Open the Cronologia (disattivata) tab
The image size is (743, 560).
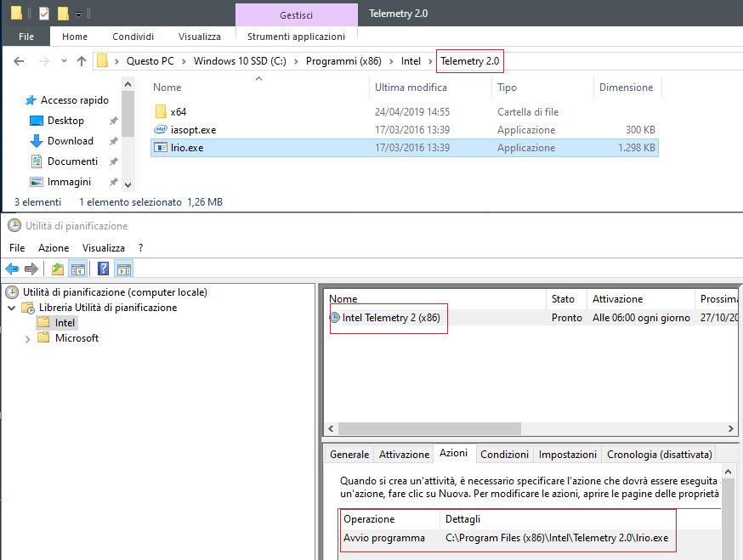coord(659,455)
